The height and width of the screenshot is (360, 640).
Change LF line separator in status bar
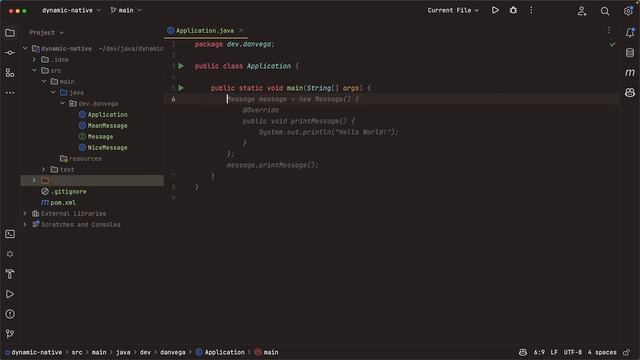554,352
